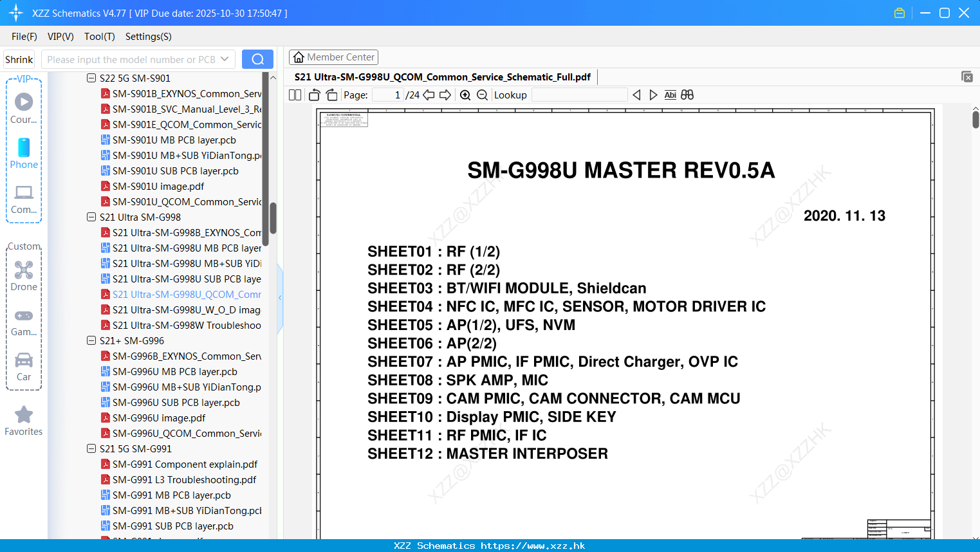The image size is (980, 552).
Task: Collapse the side panel with the splitter arrow
Action: point(280,298)
